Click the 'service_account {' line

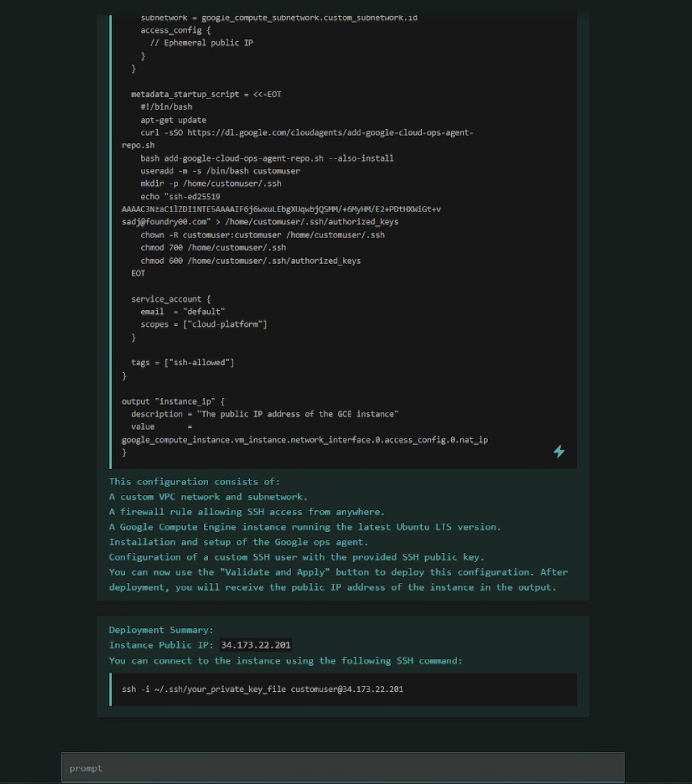point(170,299)
